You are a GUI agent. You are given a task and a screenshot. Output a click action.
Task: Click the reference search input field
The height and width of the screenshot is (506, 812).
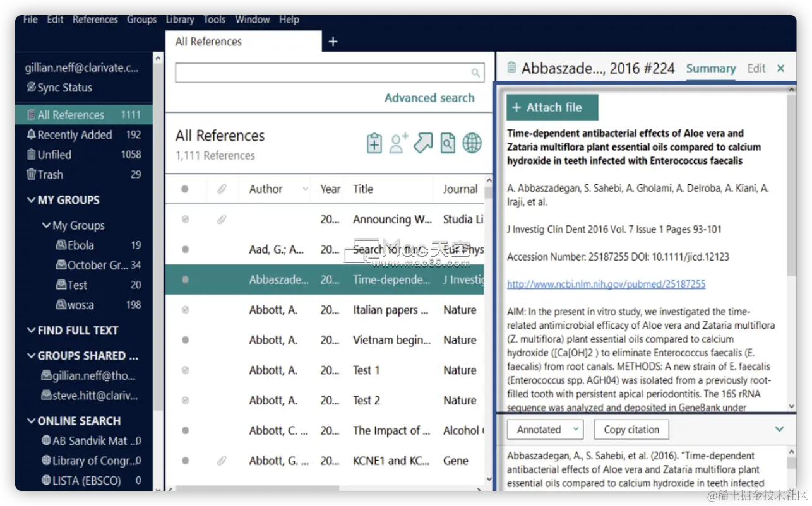(330, 73)
